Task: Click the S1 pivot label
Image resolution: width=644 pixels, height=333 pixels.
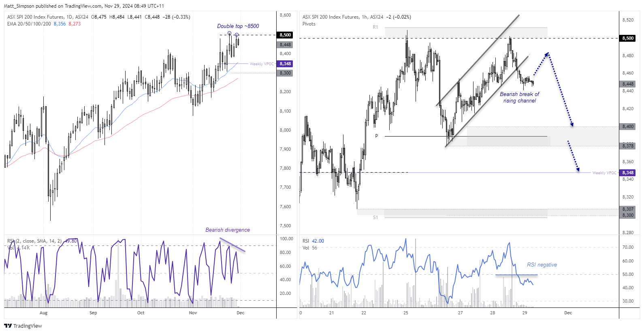Action: 375,218
